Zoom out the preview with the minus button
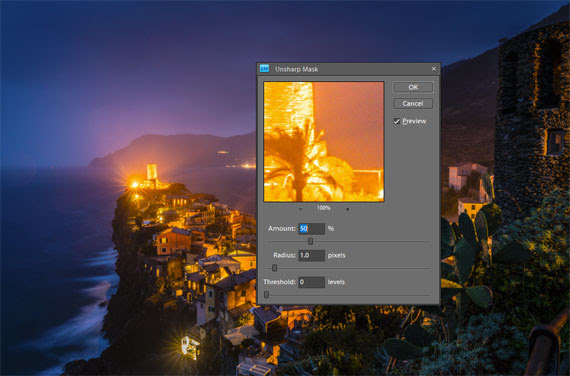Screen dimensions: 570x376 [301, 209]
